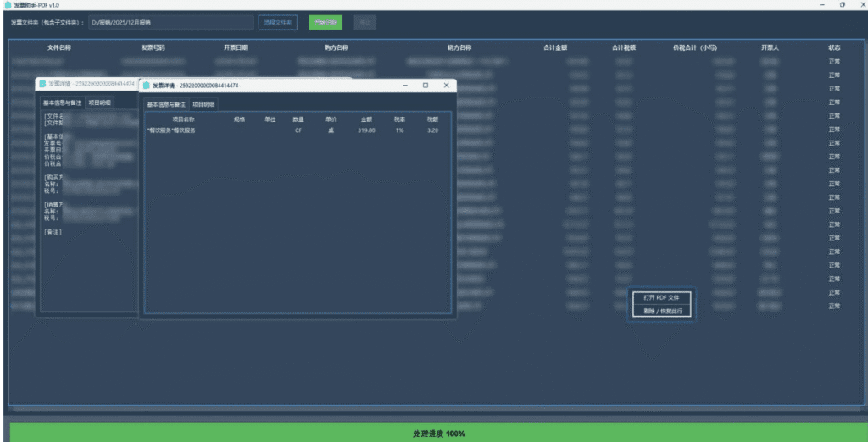Click the icon of the background 发票详情 window
Viewport: 868px width, 442px height.
coord(42,84)
